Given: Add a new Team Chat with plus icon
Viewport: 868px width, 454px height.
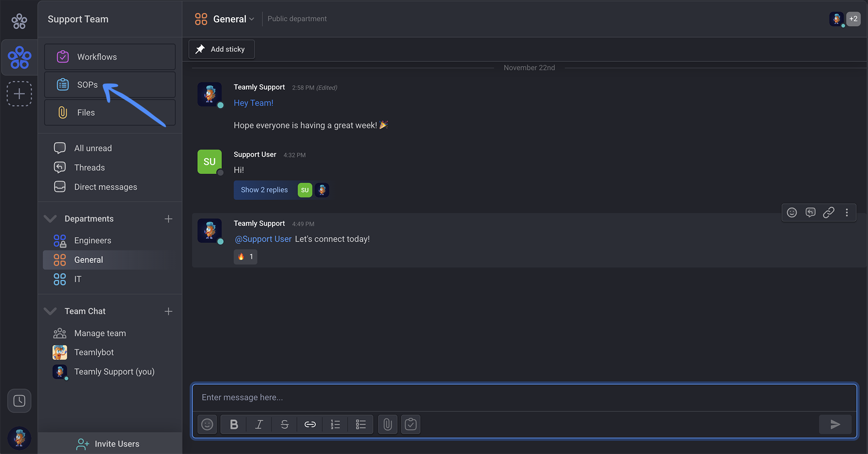Looking at the screenshot, I should [x=169, y=311].
